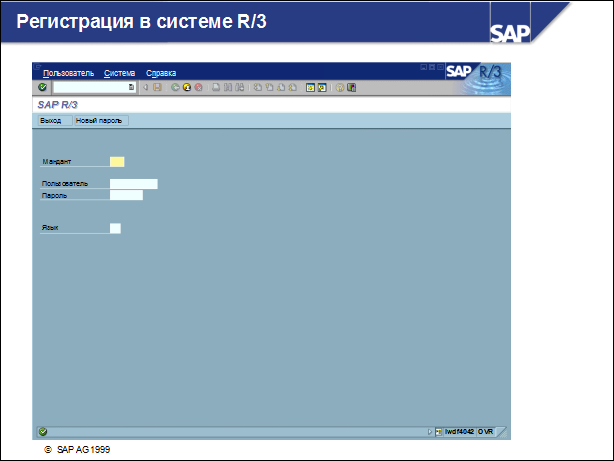Image resolution: width=614 pixels, height=461 pixels.
Task: Click the Пароль input field
Action: 126,195
